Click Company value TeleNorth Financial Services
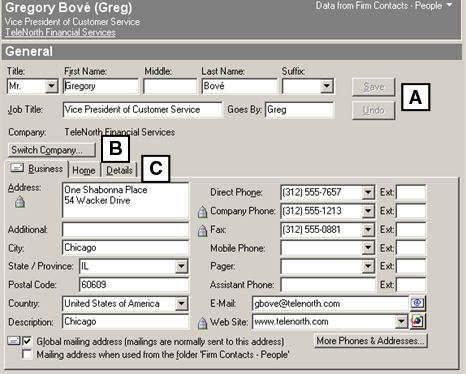 point(120,132)
